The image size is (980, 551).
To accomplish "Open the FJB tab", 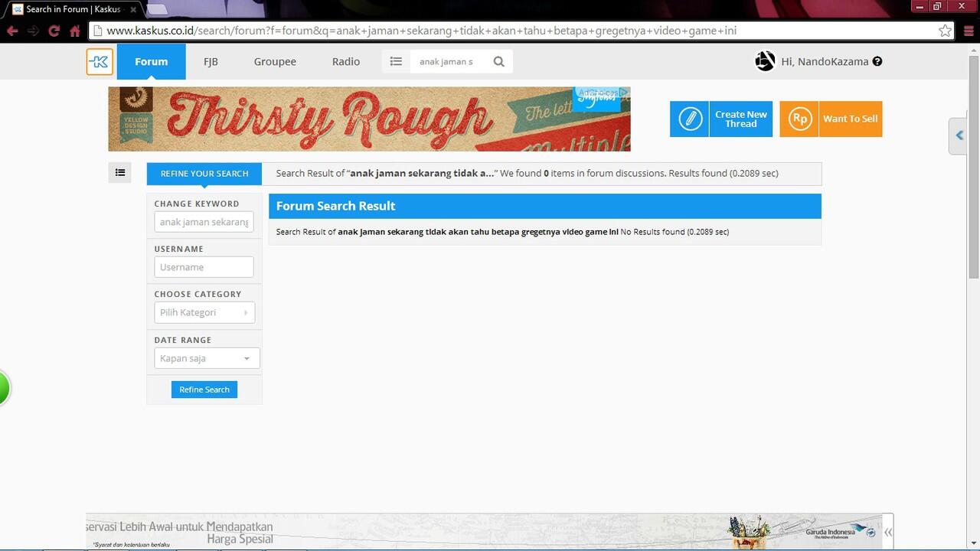I will (x=211, y=61).
